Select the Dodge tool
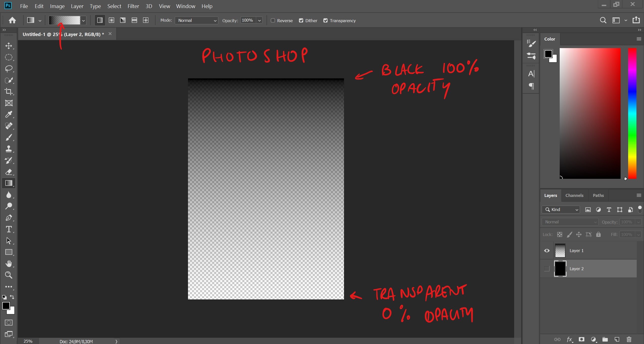Viewport: 644px width, 344px height. (x=9, y=206)
